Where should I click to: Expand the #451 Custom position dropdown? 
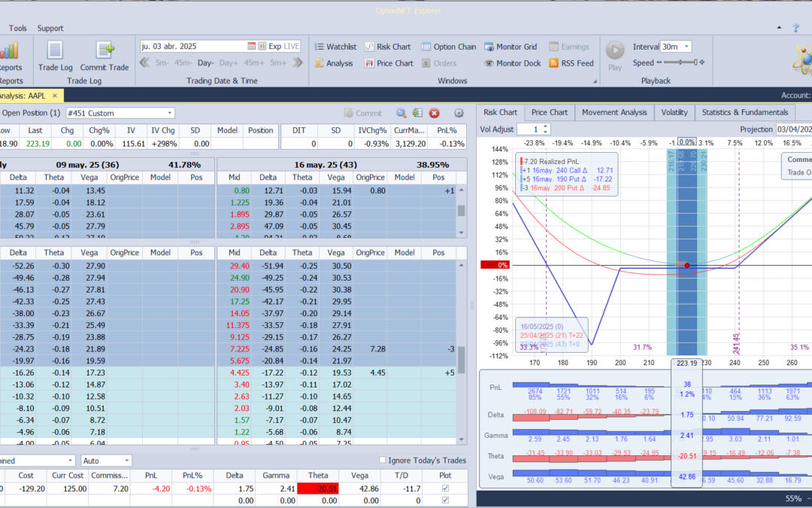point(170,113)
